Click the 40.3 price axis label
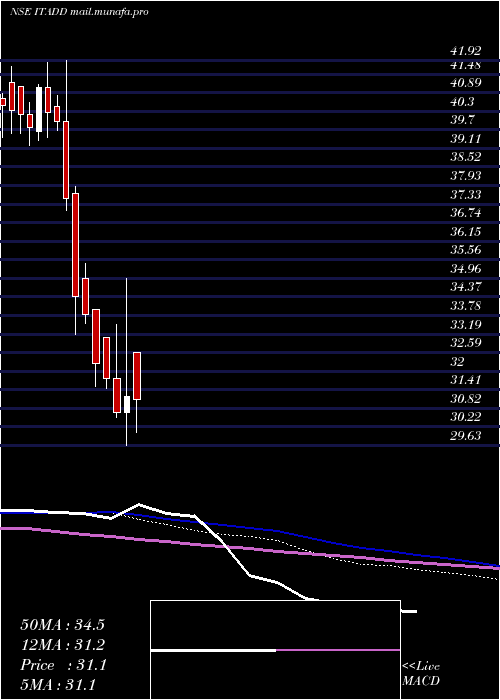500x700 pixels. pyautogui.click(x=462, y=101)
